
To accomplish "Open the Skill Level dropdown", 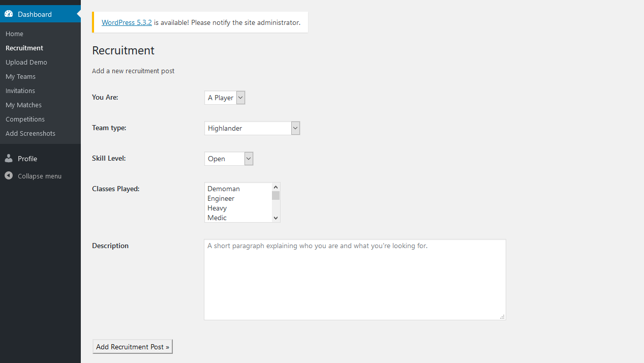I will click(228, 159).
